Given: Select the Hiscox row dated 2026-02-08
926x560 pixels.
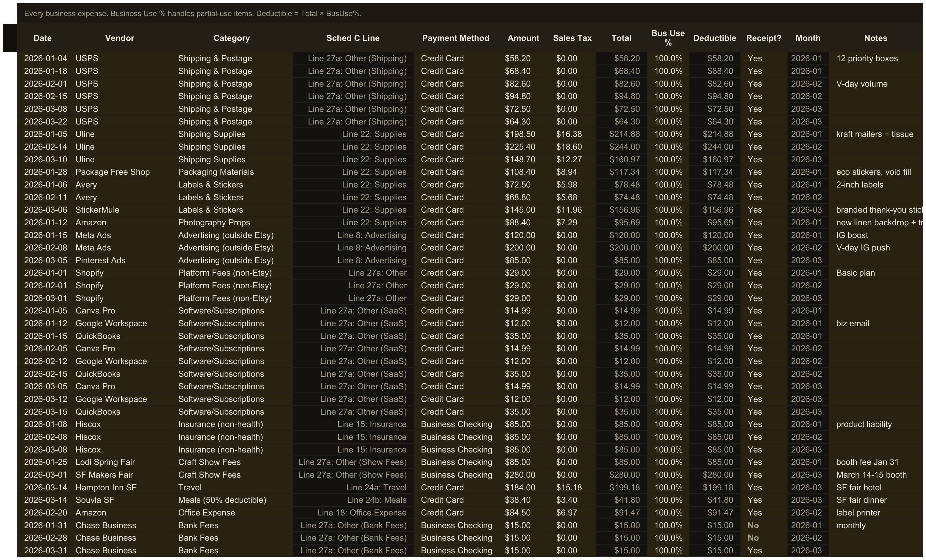Looking at the screenshot, I should 469,437.
